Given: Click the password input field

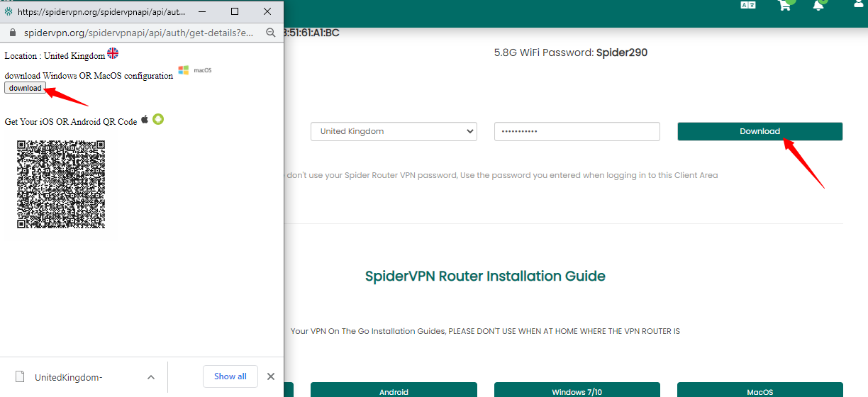Looking at the screenshot, I should click(x=577, y=131).
